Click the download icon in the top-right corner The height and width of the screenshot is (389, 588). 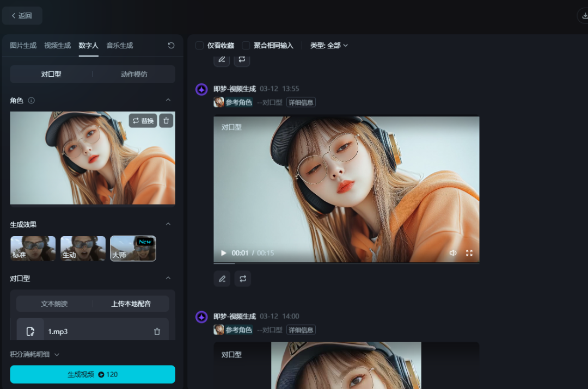point(584,16)
